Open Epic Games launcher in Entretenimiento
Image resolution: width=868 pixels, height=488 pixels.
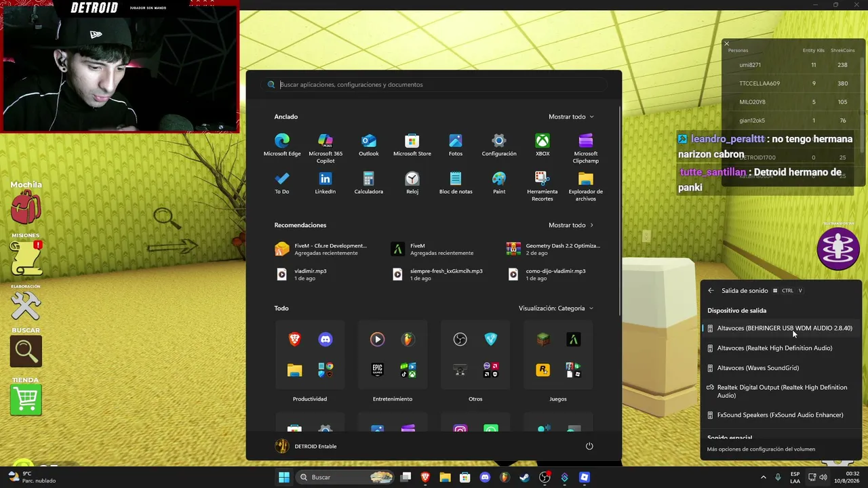pos(377,370)
